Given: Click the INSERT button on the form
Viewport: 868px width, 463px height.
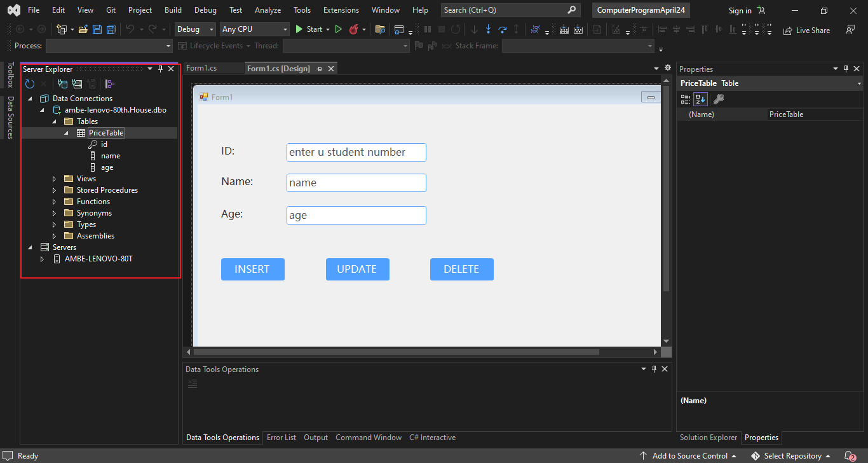Looking at the screenshot, I should (x=253, y=269).
